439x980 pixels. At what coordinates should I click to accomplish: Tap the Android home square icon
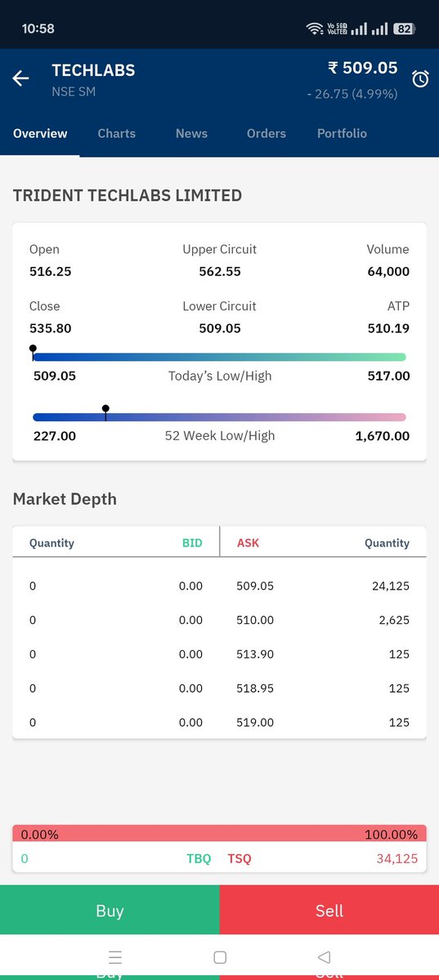[219, 957]
